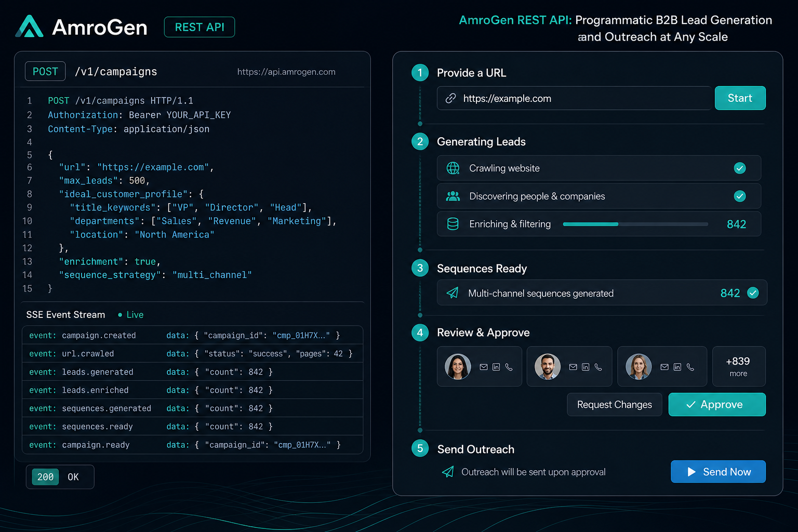The width and height of the screenshot is (798, 532).
Task: Click paper plane icon beside Outreach will be sent
Action: click(x=448, y=472)
